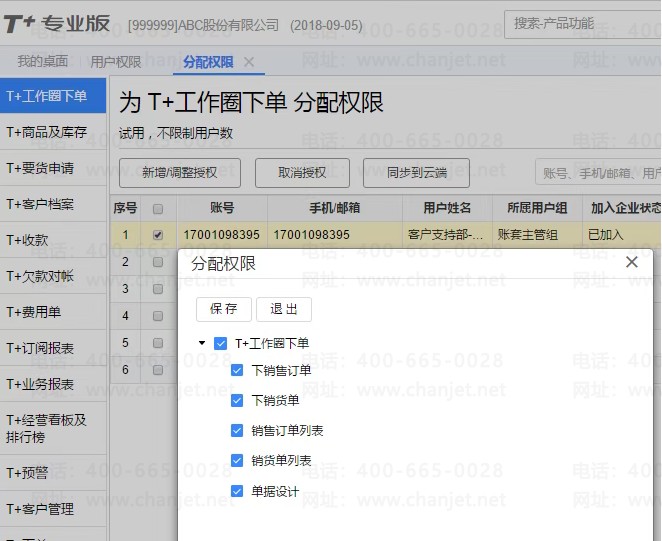This screenshot has width=662, height=541.
Task: Click the 取消授权 button
Action: [x=302, y=172]
